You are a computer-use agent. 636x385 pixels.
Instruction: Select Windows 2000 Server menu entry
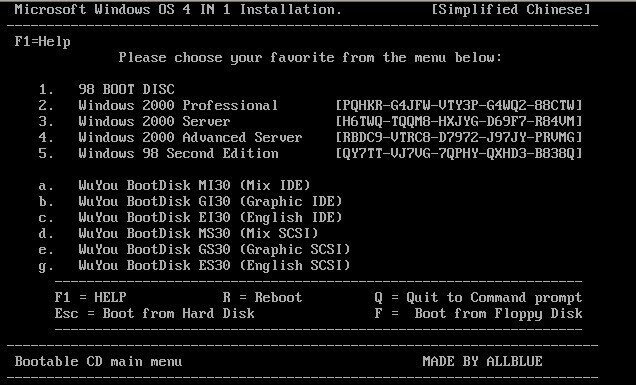point(135,121)
